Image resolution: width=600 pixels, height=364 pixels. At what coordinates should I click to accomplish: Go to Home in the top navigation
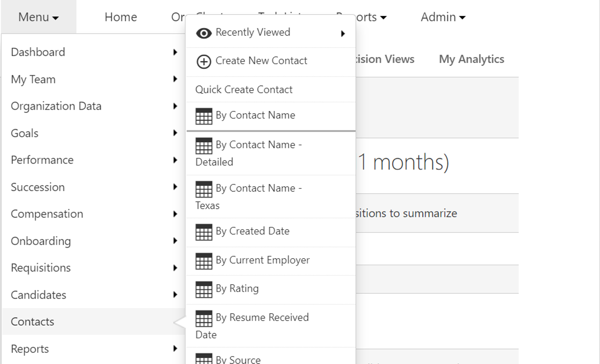(121, 17)
